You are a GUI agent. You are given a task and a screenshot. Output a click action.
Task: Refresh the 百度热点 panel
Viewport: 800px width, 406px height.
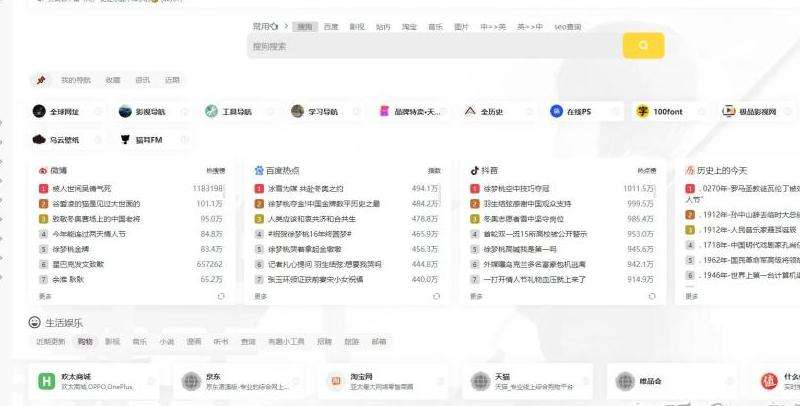click(x=436, y=296)
